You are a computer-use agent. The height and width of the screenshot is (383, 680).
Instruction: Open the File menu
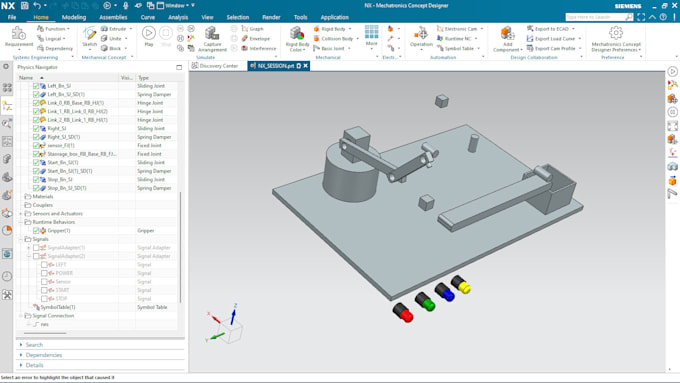(12, 17)
